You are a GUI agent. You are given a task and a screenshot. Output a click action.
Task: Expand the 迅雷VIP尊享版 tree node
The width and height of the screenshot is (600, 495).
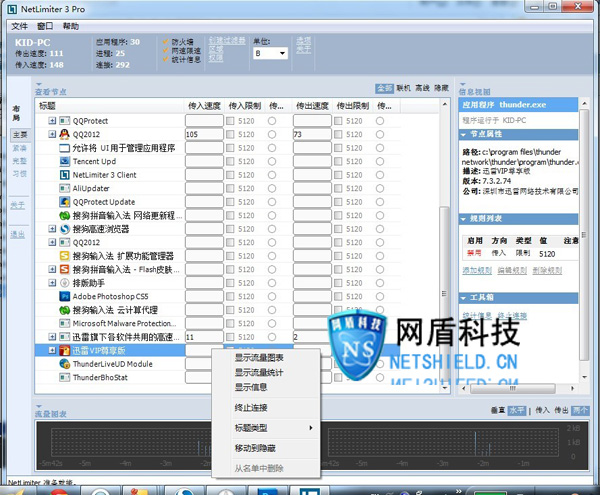click(x=52, y=350)
